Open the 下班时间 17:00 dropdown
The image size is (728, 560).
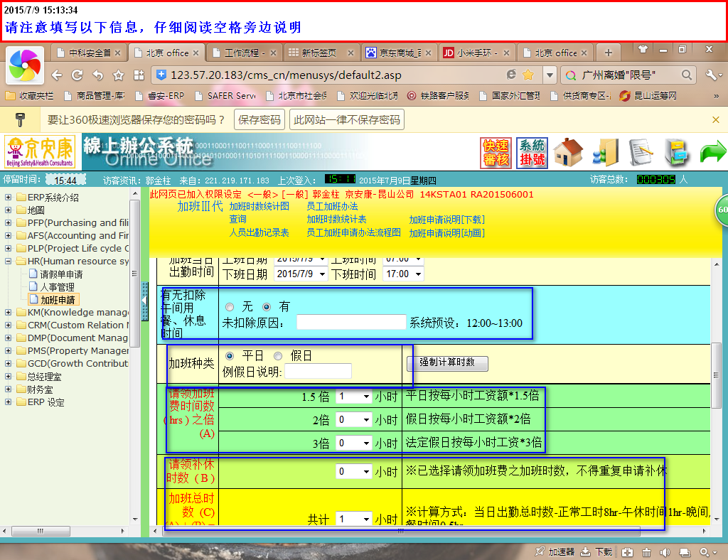tap(403, 274)
